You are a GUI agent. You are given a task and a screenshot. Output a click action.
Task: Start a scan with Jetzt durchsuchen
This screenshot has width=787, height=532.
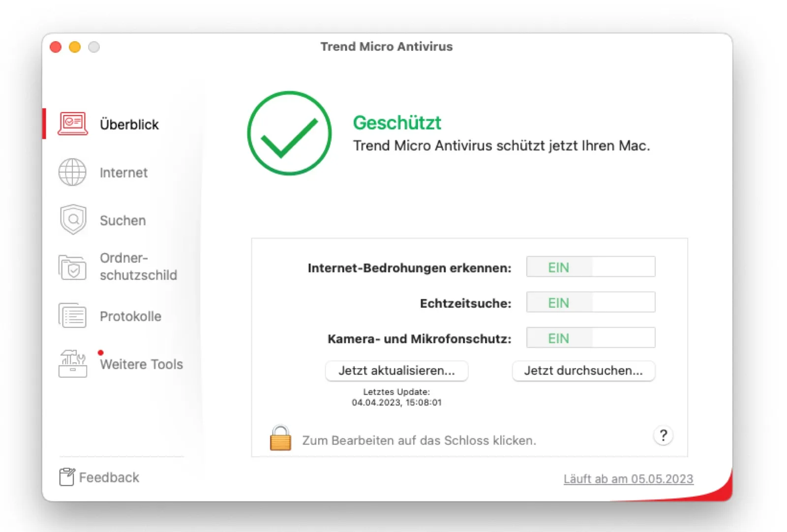583,371
